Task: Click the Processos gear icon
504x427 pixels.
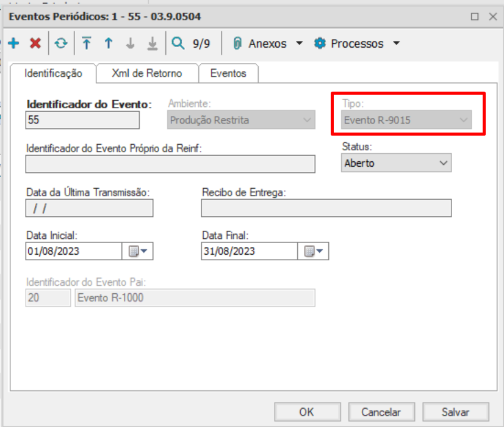Action: pos(320,43)
